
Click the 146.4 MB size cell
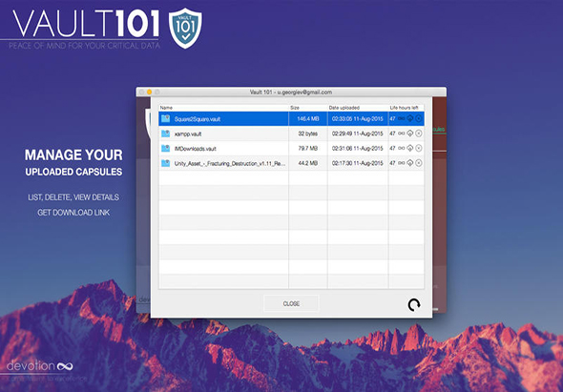(x=307, y=119)
